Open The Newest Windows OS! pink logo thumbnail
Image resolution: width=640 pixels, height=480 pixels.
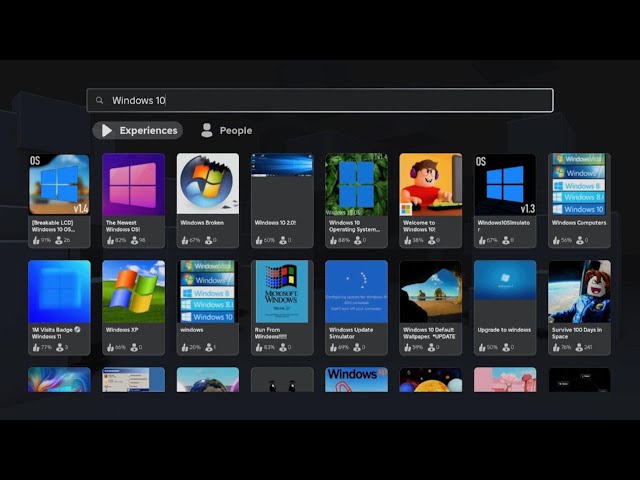point(133,184)
